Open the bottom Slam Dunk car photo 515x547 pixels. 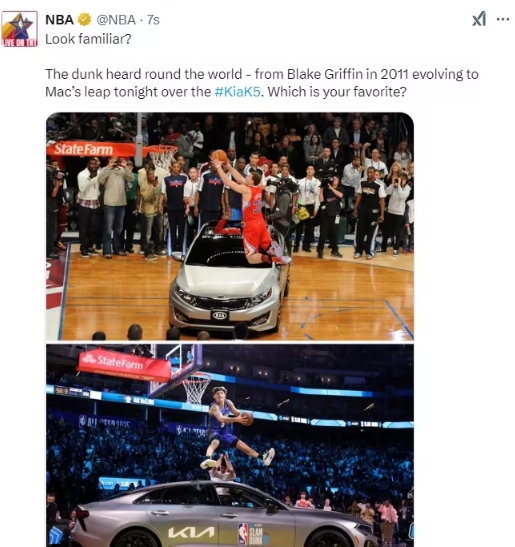coord(230,445)
